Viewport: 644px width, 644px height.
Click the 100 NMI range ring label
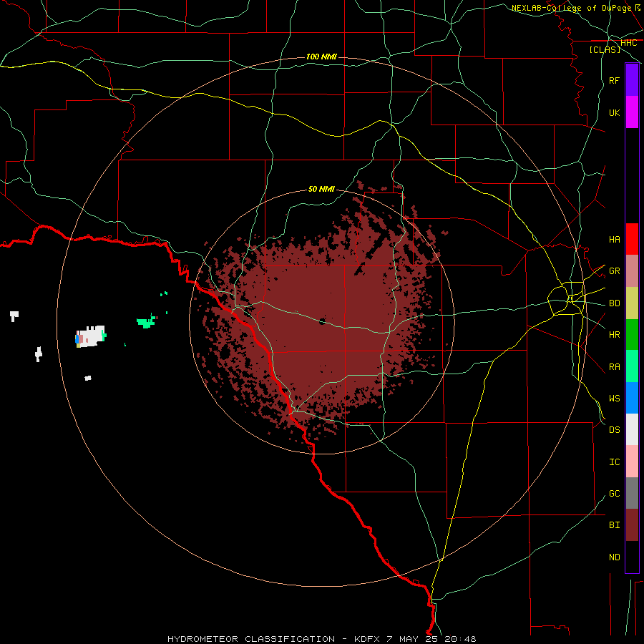pyautogui.click(x=321, y=57)
